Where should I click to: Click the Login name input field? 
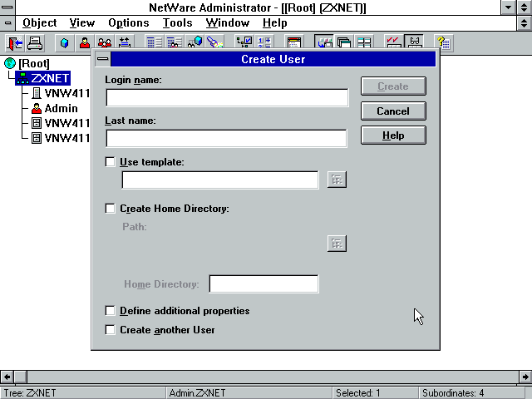pyautogui.click(x=227, y=98)
